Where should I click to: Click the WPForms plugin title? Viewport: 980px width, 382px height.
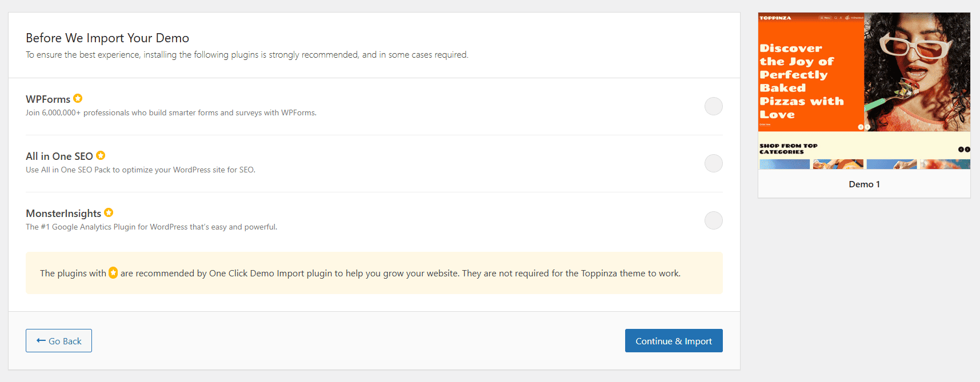48,99
